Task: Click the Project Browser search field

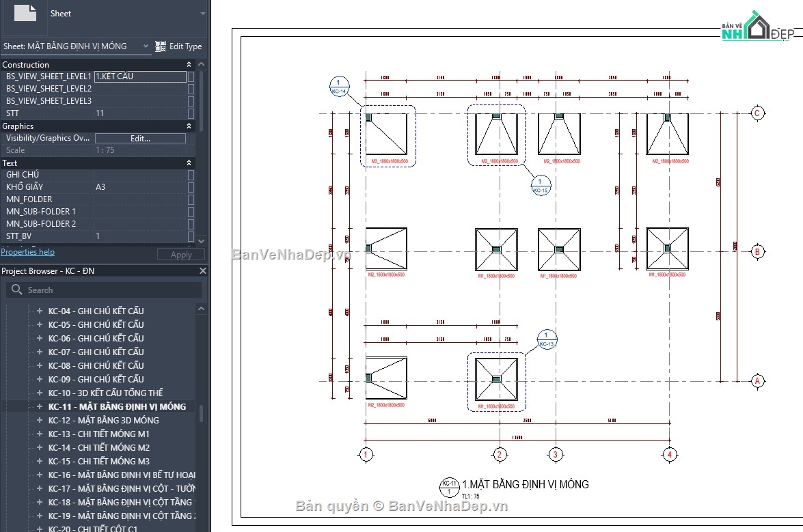Action: pos(104,290)
